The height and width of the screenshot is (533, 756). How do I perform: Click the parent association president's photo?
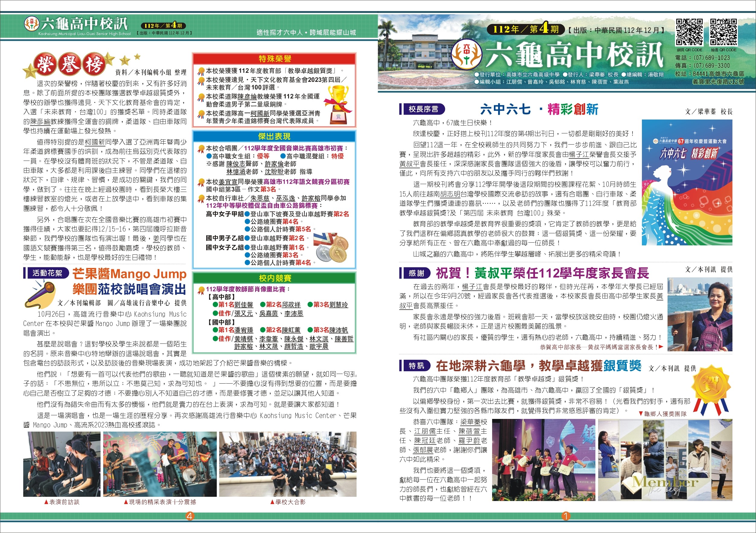click(700, 314)
